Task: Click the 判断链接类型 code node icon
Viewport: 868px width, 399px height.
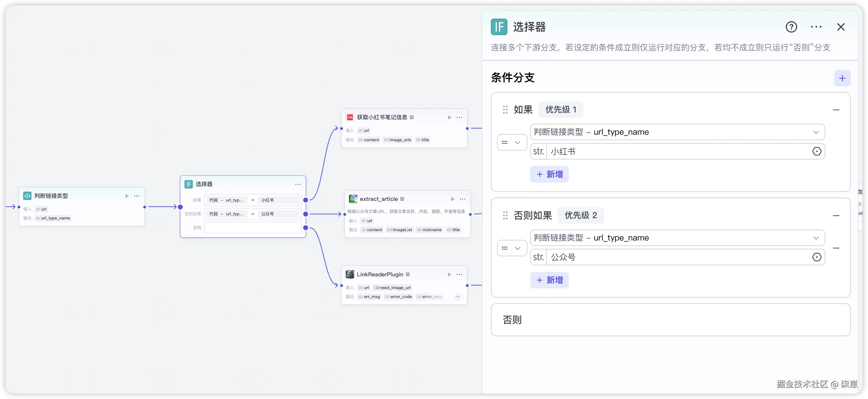Action: 27,196
